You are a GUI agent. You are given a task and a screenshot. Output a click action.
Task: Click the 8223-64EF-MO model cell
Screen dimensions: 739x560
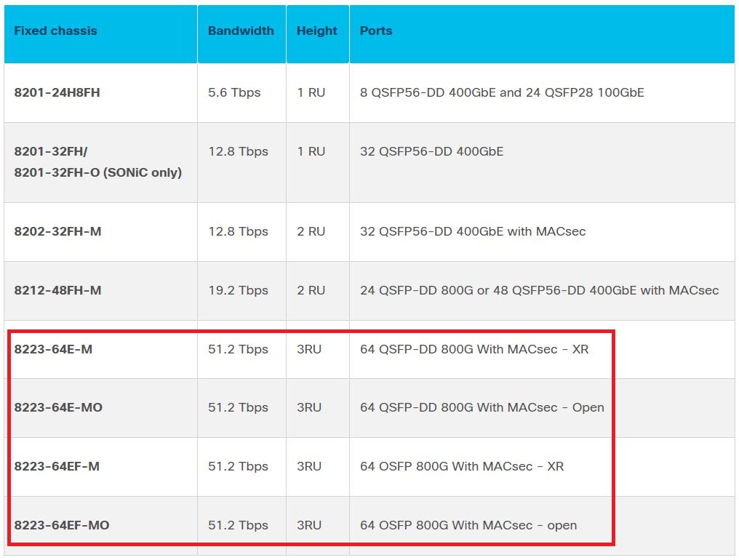pos(61,526)
